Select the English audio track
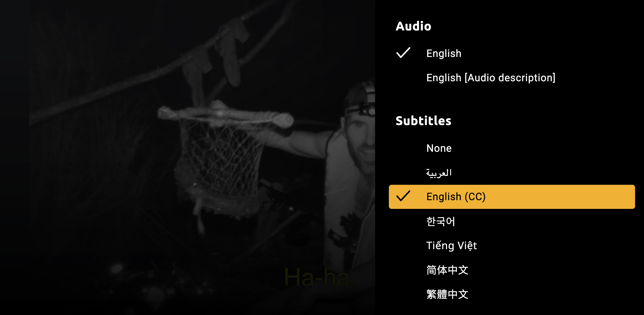 [444, 53]
